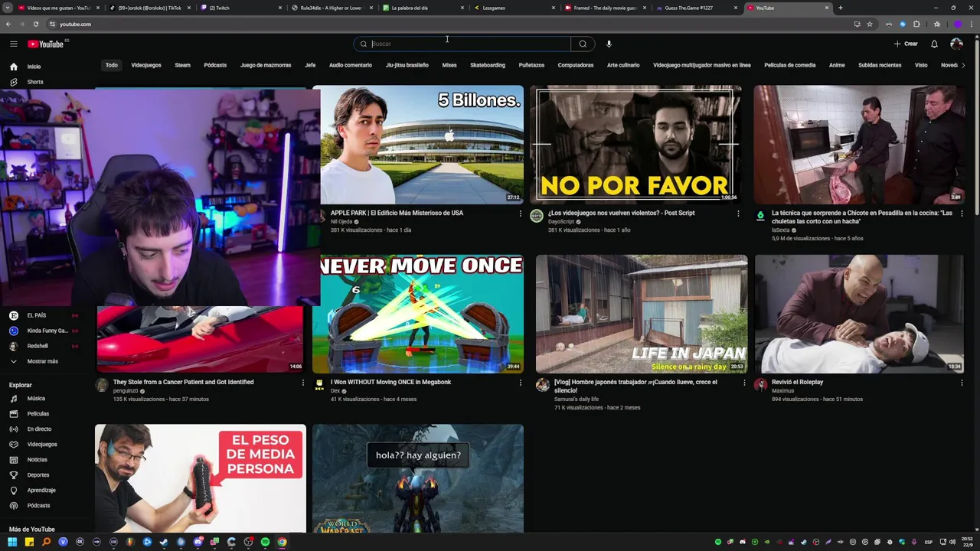Bookmark this page with star icon
The height and width of the screenshot is (551, 980).
(x=870, y=24)
